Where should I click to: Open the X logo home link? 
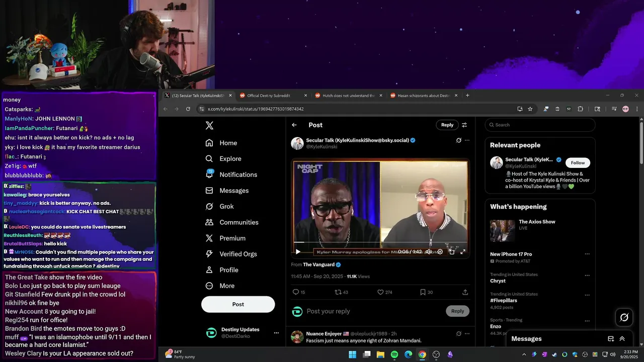(209, 126)
